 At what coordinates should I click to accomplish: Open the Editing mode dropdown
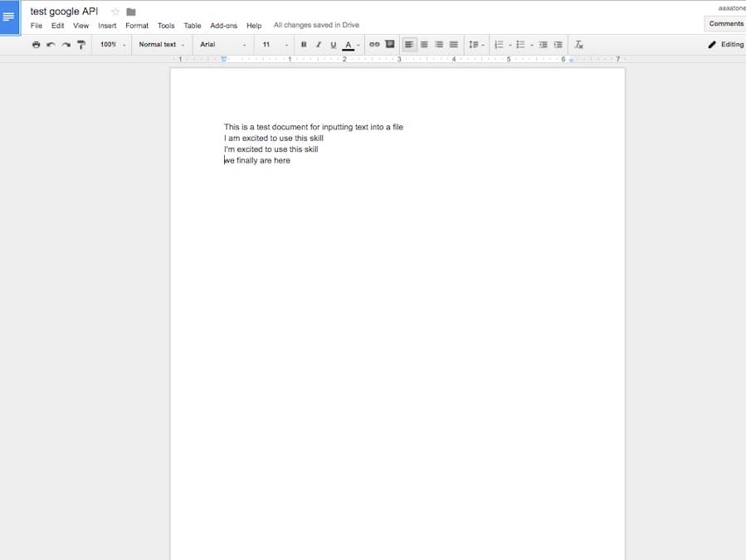726,44
